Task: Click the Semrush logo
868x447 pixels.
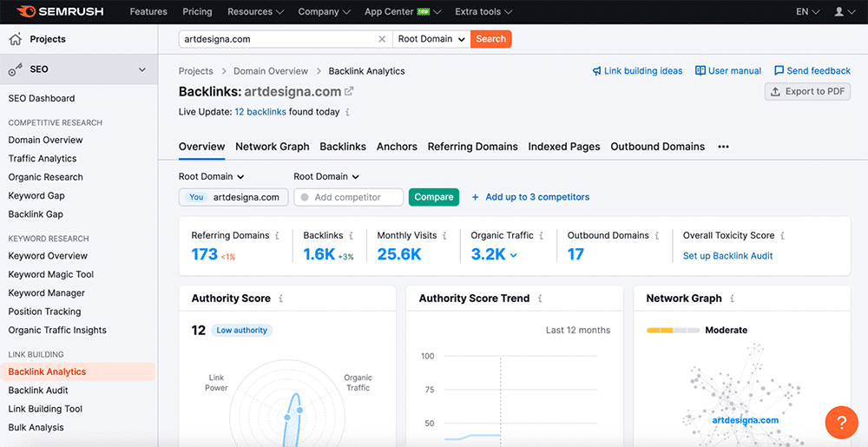Action: [60, 11]
